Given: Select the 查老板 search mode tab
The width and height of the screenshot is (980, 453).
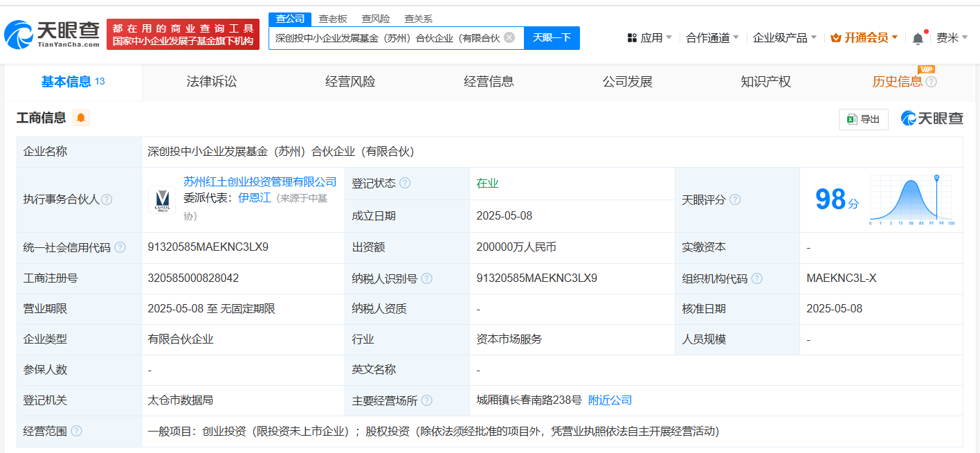Looking at the screenshot, I should [x=333, y=19].
